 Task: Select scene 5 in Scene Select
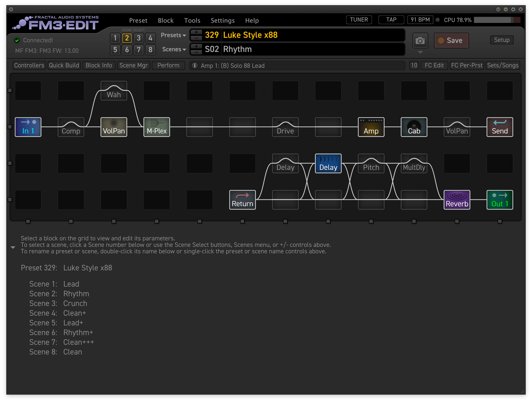pyautogui.click(x=115, y=50)
